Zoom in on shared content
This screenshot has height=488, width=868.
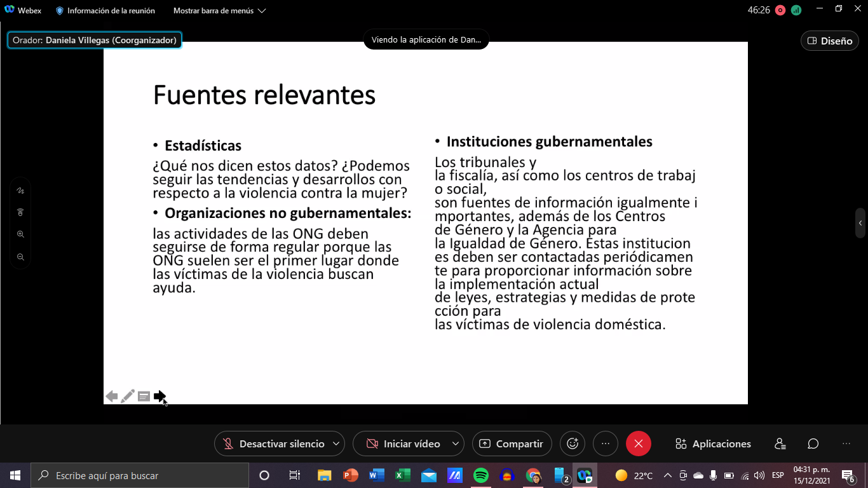click(20, 234)
